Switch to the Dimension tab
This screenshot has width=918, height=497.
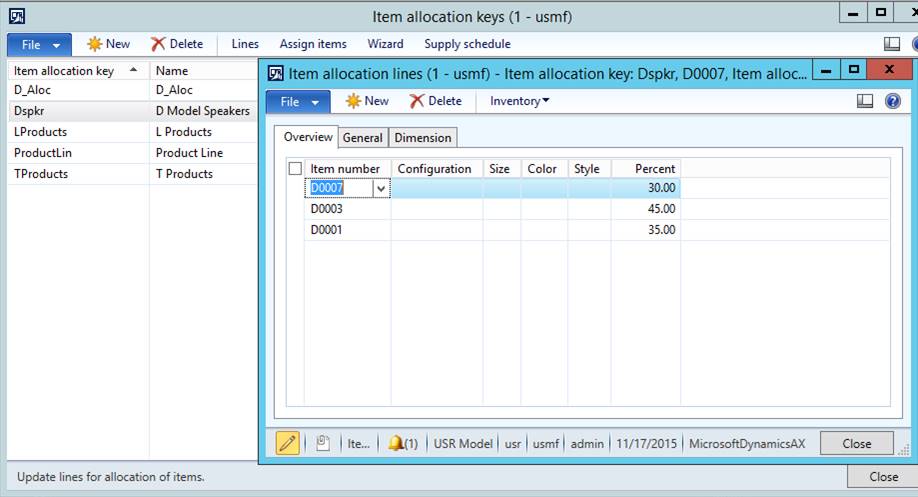(422, 138)
